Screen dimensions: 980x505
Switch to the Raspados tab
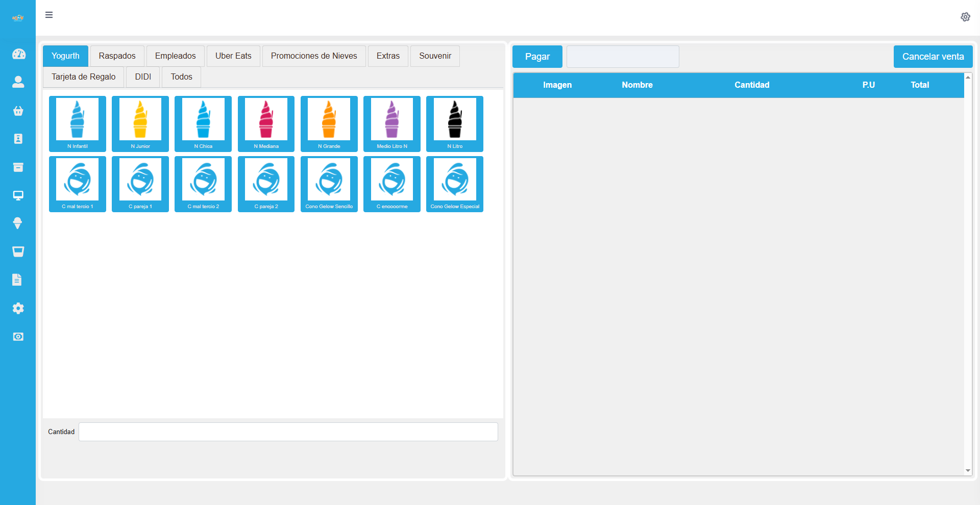click(x=117, y=56)
